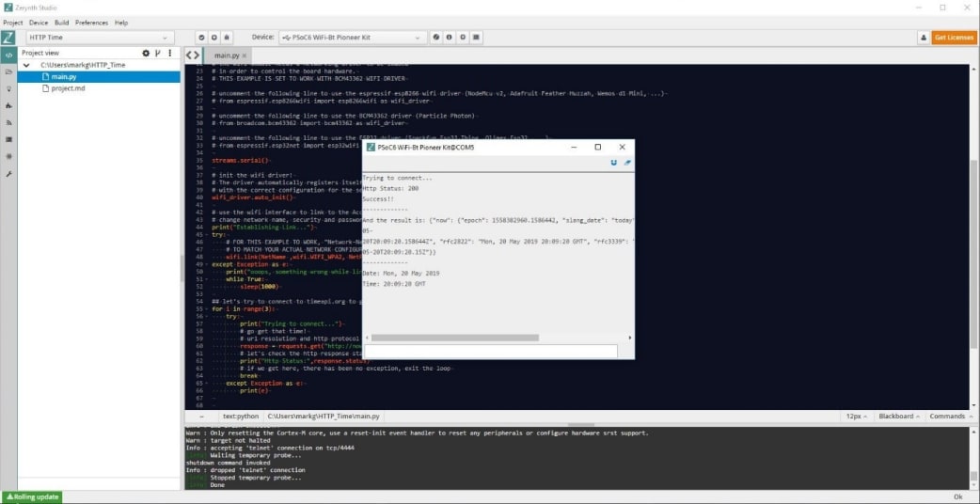Open the Commands dropdown
Image resolution: width=980 pixels, height=504 pixels.
950,416
